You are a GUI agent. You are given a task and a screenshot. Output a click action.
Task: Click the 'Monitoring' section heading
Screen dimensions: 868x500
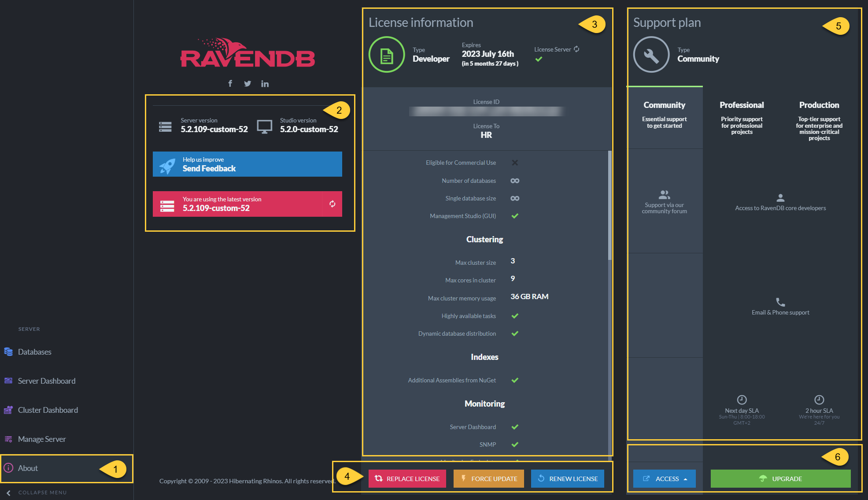coord(484,404)
